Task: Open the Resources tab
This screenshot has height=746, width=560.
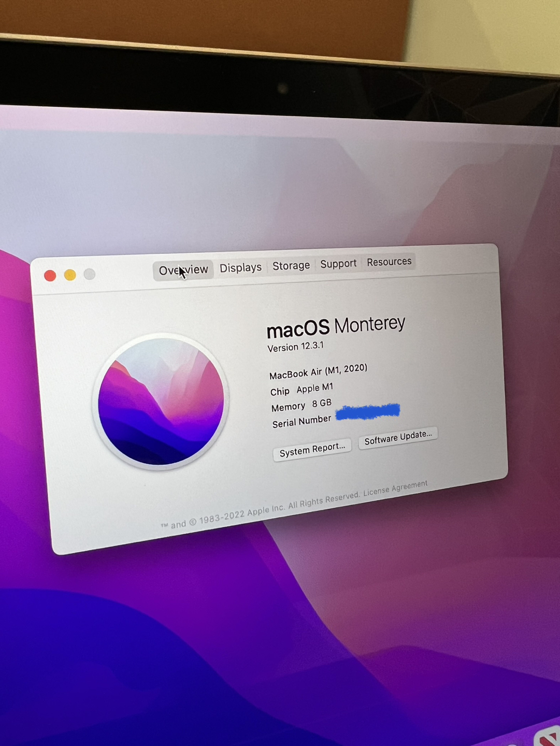Action: point(389,262)
